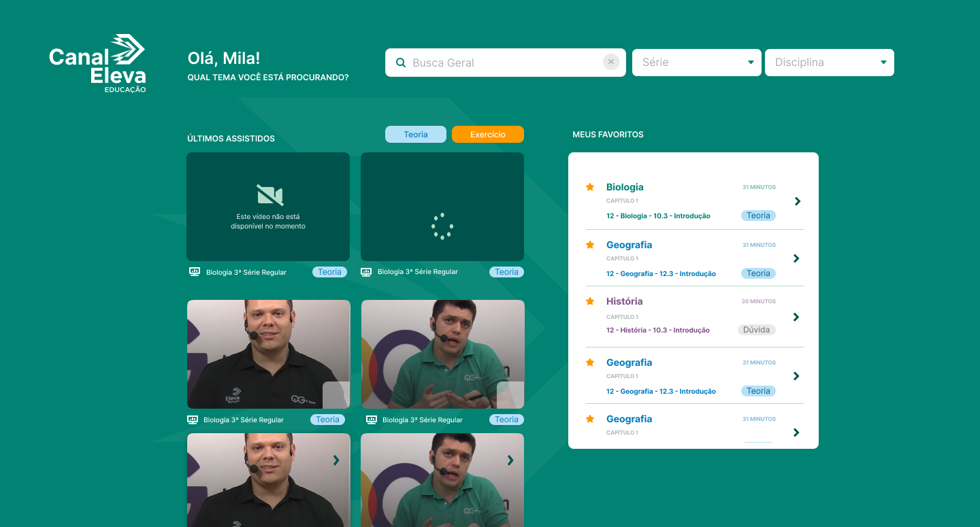Click the 'ÚLTIMOS ASSISTIDOS' heading
The height and width of the screenshot is (527, 980).
tap(231, 139)
